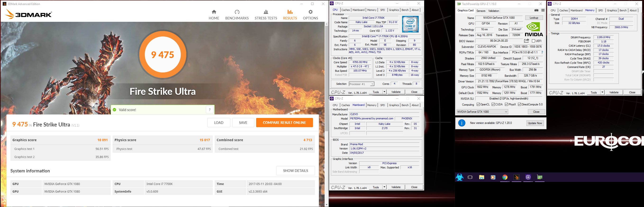Click the DRAM Frequency value 1199.8 MHz
644x207 pixels.
(x=603, y=37)
